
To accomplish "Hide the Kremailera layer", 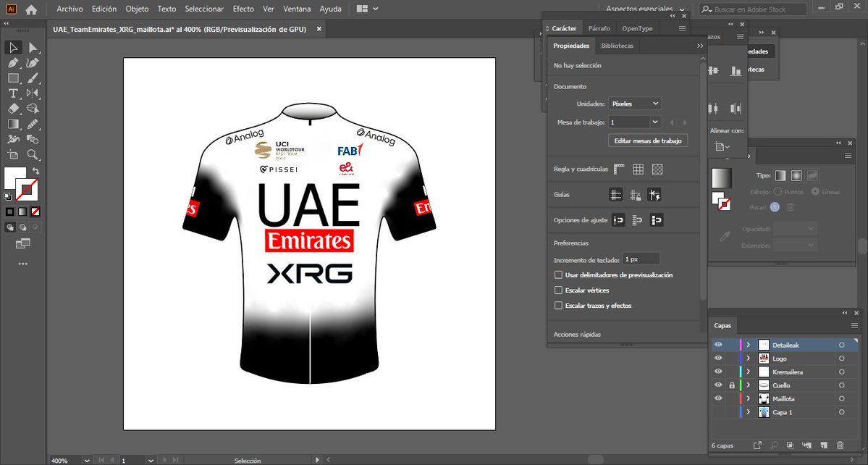I will (718, 372).
